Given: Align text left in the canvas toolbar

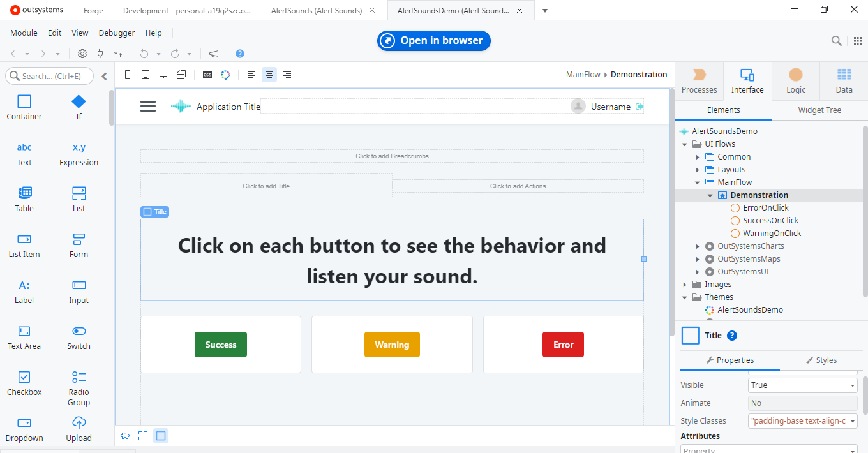Looking at the screenshot, I should pos(251,75).
